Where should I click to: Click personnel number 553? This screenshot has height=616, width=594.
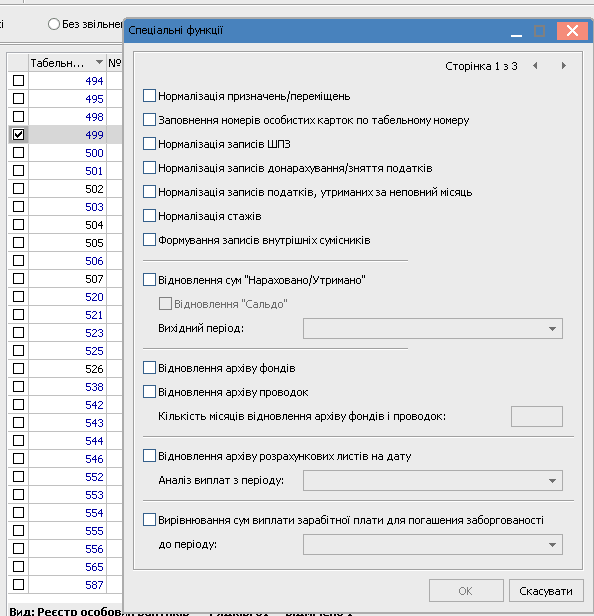[x=94, y=495]
